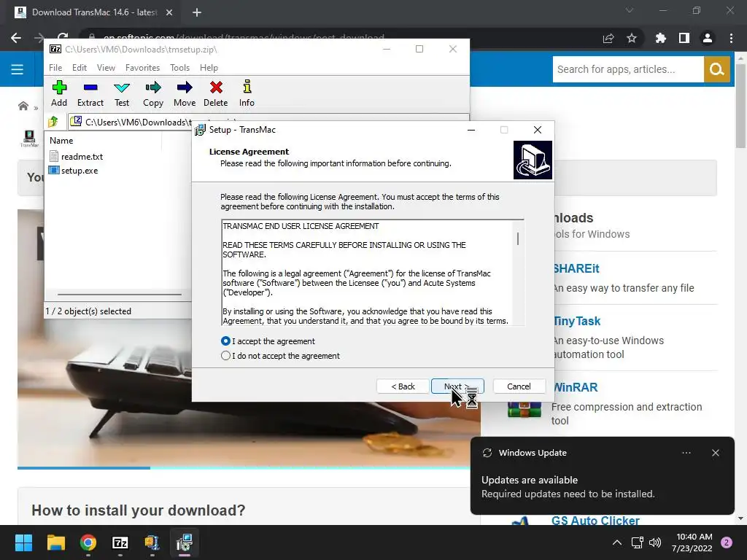This screenshot has height=560, width=747.
Task: Click the Copy icon in 7-Zip toolbar
Action: (x=153, y=87)
